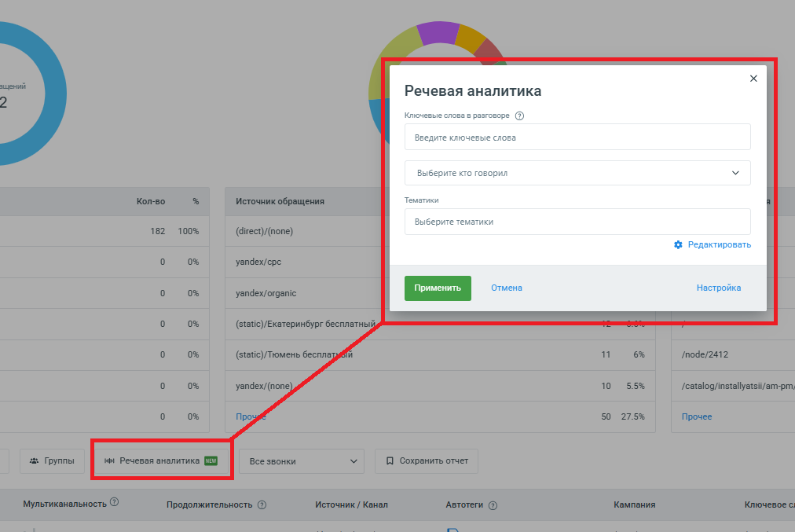Click the Кол-во column header

pos(151,201)
